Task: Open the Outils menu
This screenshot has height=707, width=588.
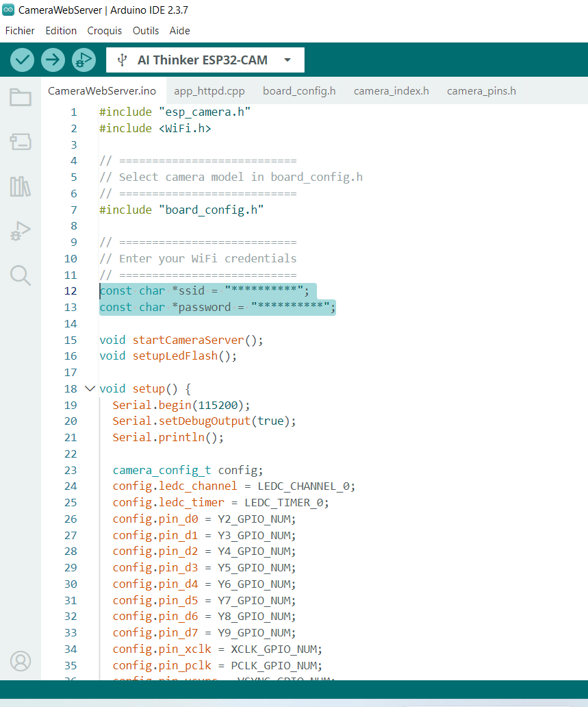Action: 146,31
